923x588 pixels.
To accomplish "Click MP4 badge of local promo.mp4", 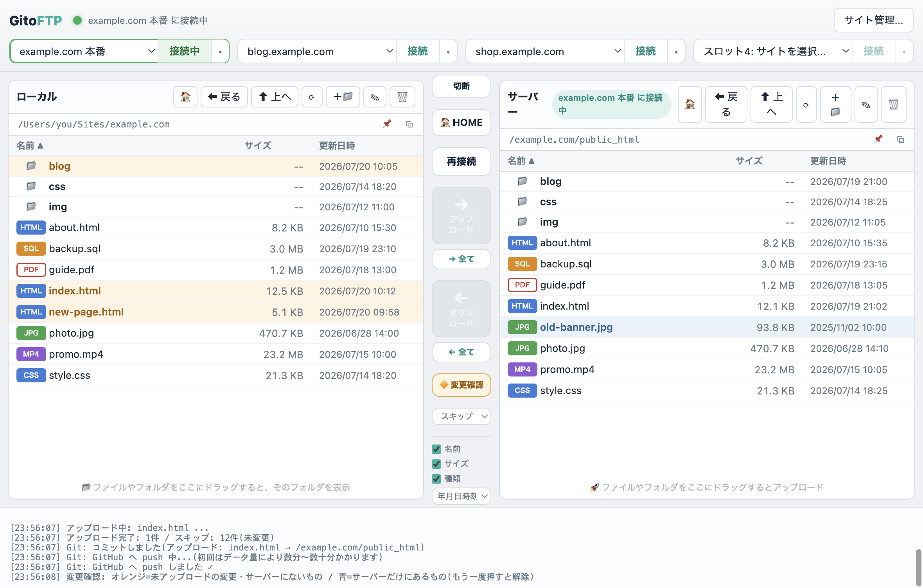I will pyautogui.click(x=31, y=354).
